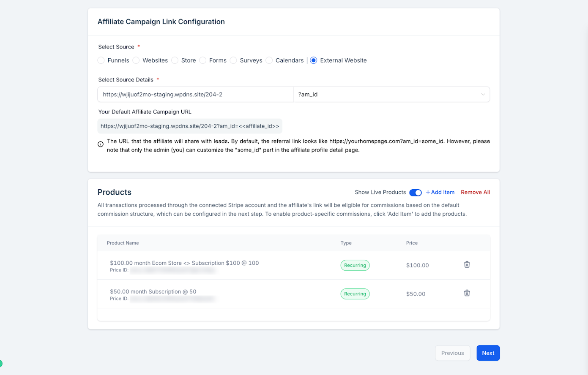
Task: Remove All products from the list
Action: tap(475, 192)
